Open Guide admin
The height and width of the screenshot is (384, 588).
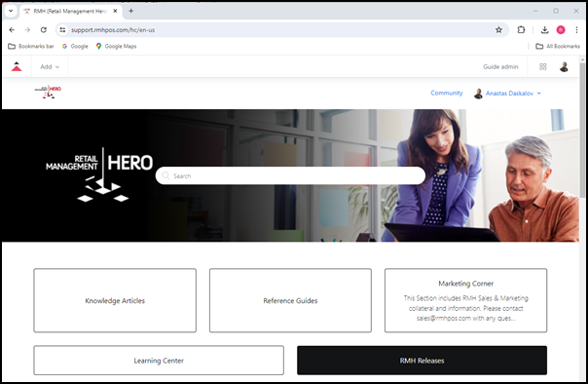500,67
